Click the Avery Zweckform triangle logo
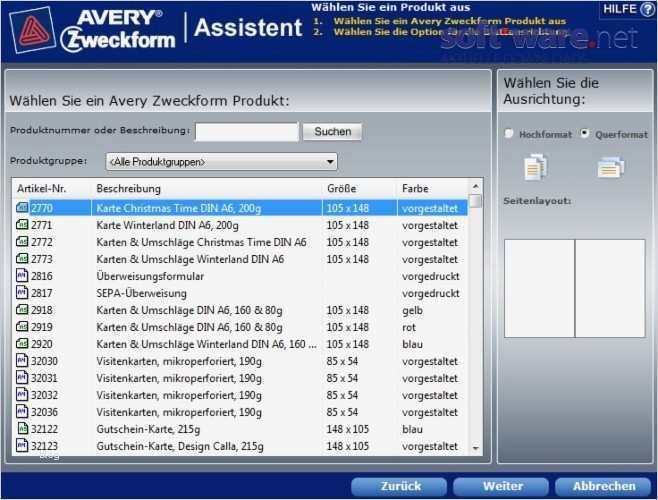Viewport: 658px width, 500px height. [33, 30]
